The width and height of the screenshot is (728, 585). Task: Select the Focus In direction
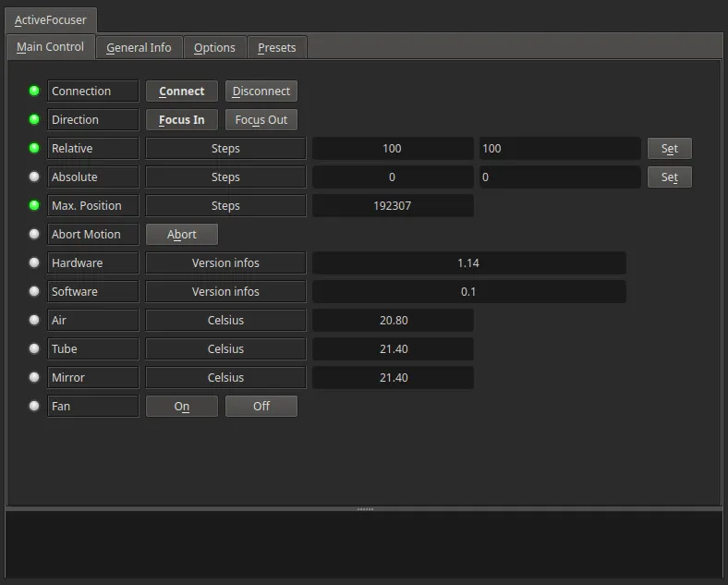click(x=181, y=120)
